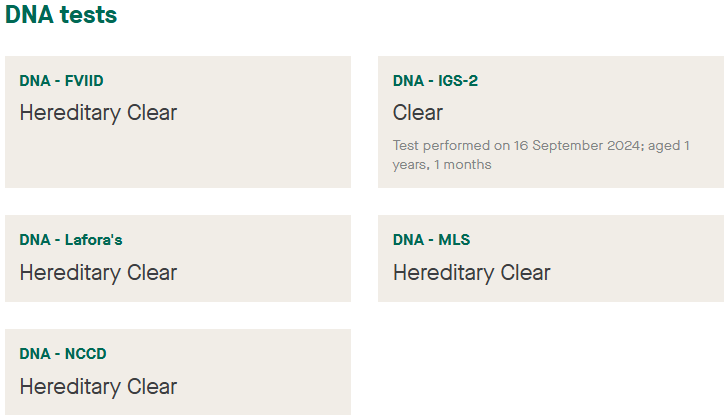Image resolution: width=724 pixels, height=415 pixels.
Task: Click the IGS-2 'Clear' result text
Action: pyautogui.click(x=418, y=112)
